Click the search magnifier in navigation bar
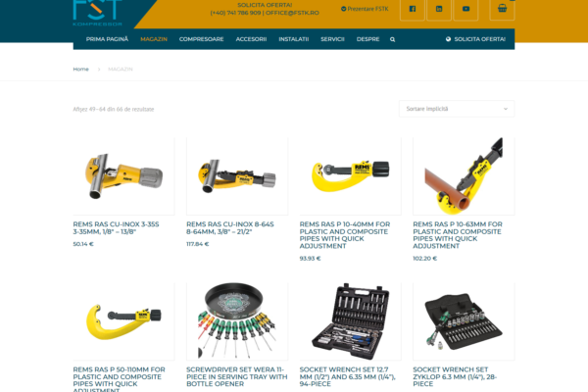The image size is (588, 392). click(393, 39)
